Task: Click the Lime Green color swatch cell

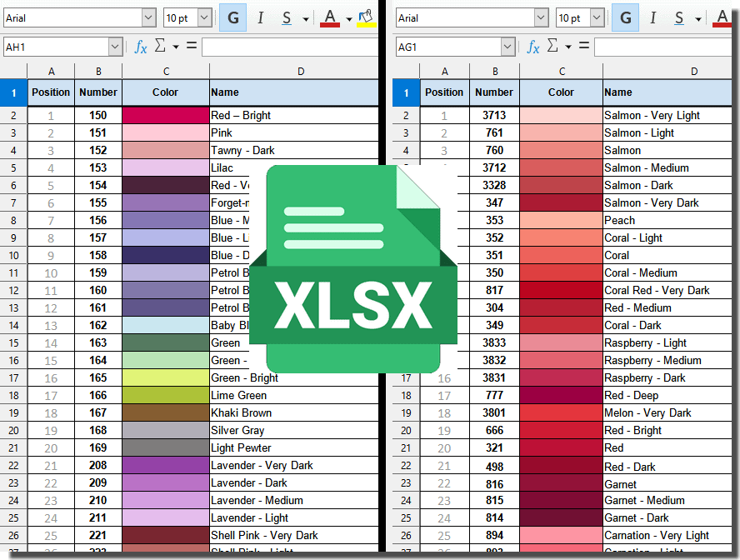Action: click(x=165, y=395)
